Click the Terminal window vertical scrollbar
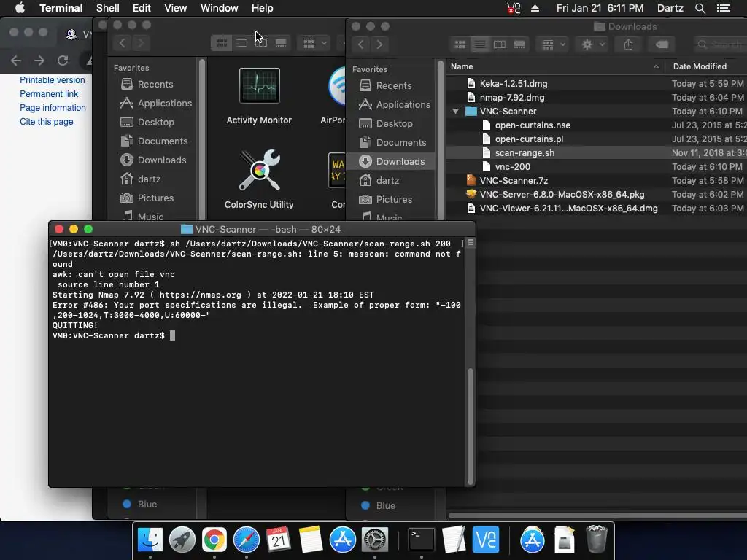 [x=471, y=426]
